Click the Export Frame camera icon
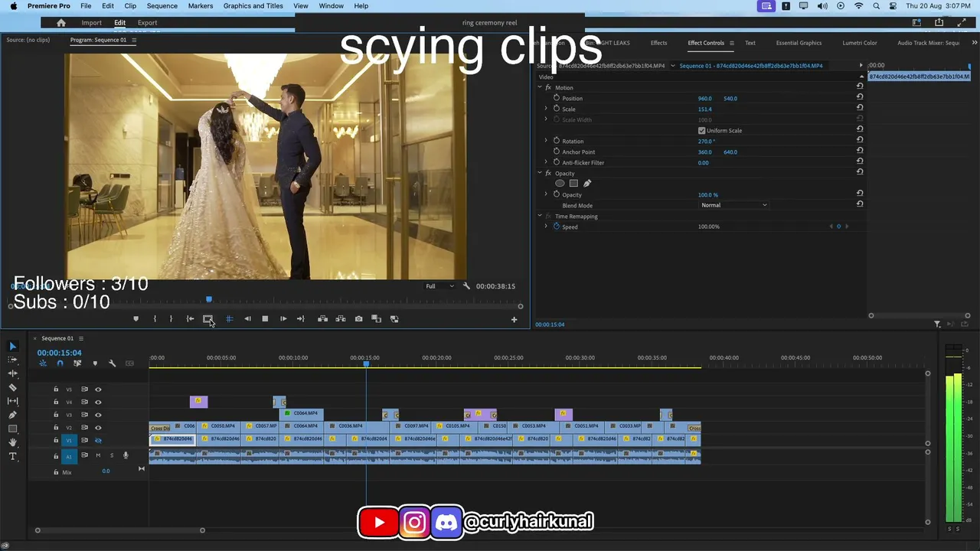 click(x=358, y=319)
